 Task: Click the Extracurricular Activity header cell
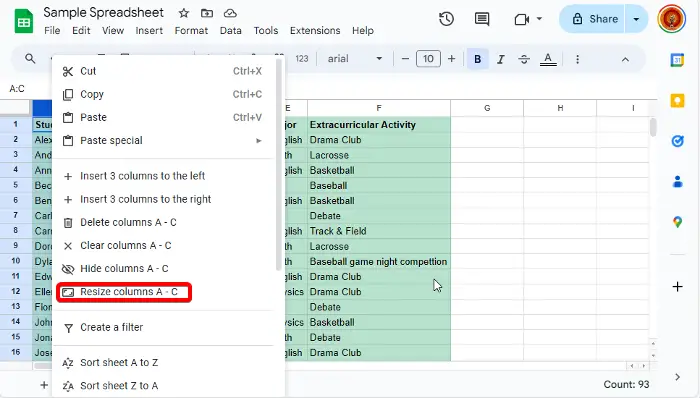pyautogui.click(x=379, y=124)
